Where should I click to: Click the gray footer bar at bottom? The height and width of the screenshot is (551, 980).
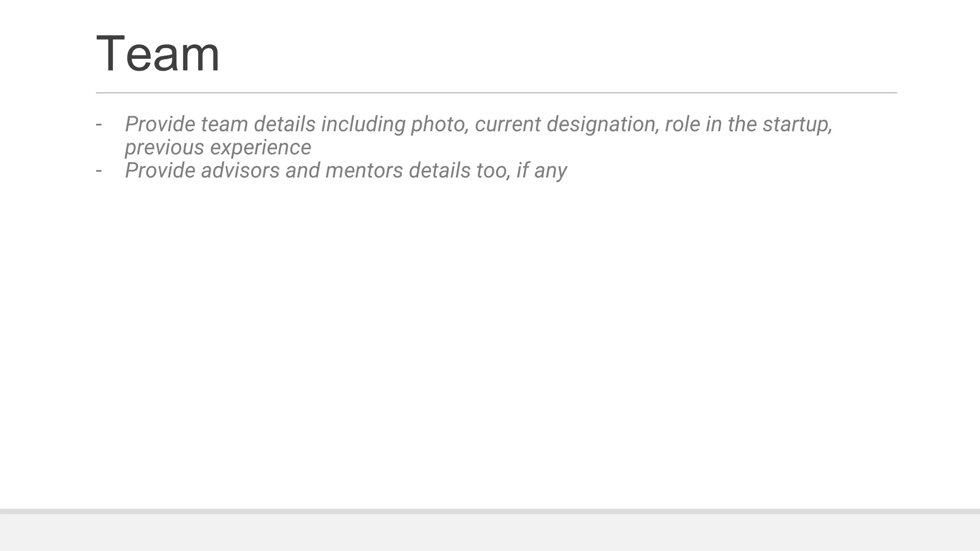click(x=490, y=533)
